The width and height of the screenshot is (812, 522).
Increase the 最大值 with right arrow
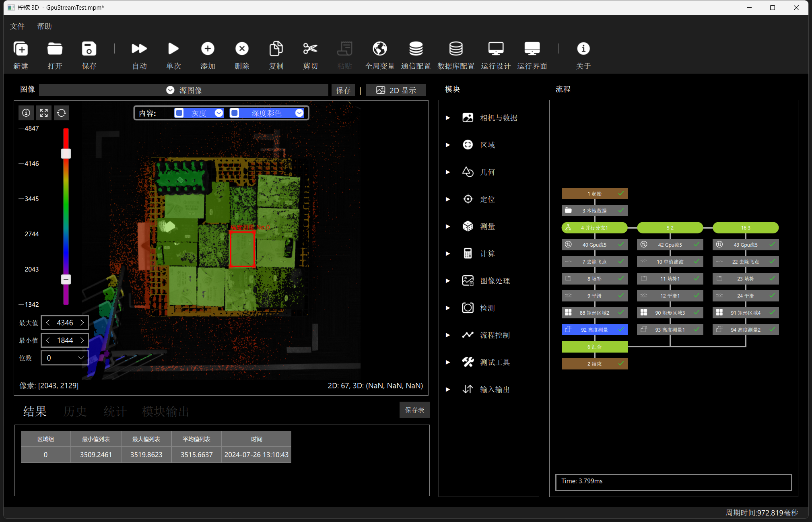[82, 323]
